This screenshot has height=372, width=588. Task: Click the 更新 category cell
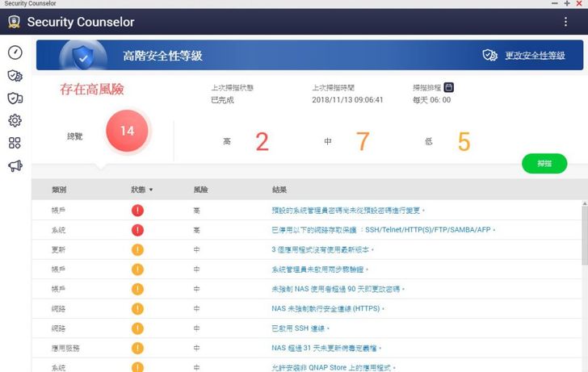[58, 250]
